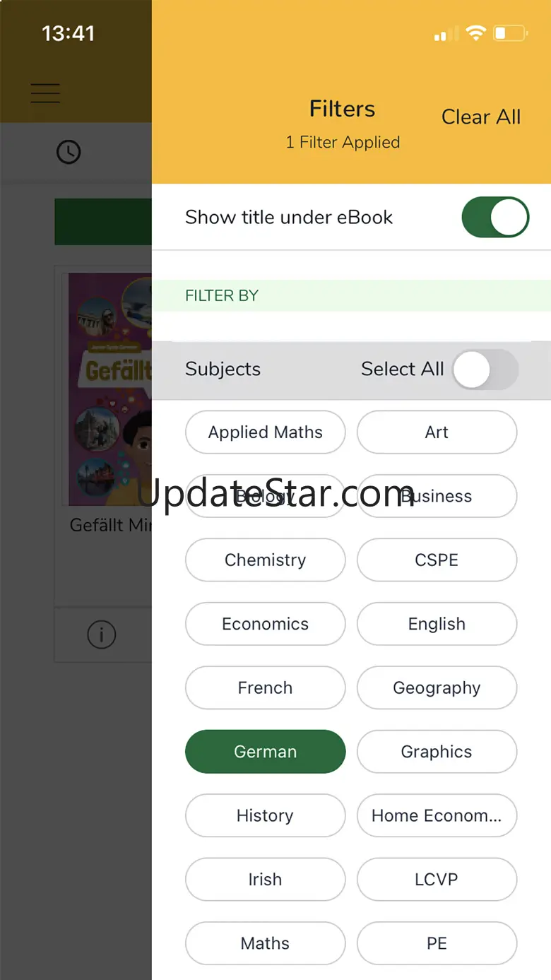Select the English subject chip
551x980 pixels.
(x=437, y=624)
